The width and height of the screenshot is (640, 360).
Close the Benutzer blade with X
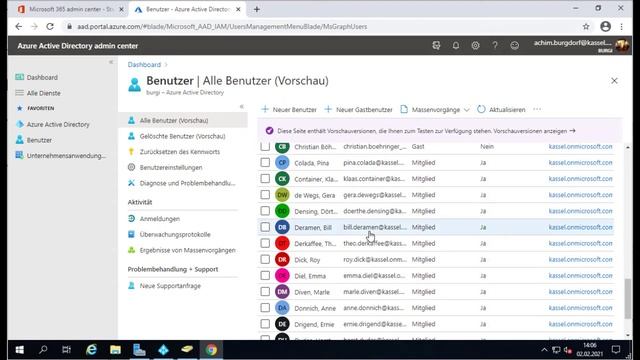tap(614, 81)
